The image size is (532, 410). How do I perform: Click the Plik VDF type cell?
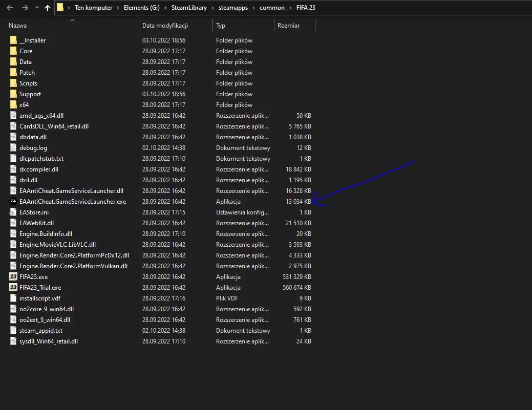point(227,298)
